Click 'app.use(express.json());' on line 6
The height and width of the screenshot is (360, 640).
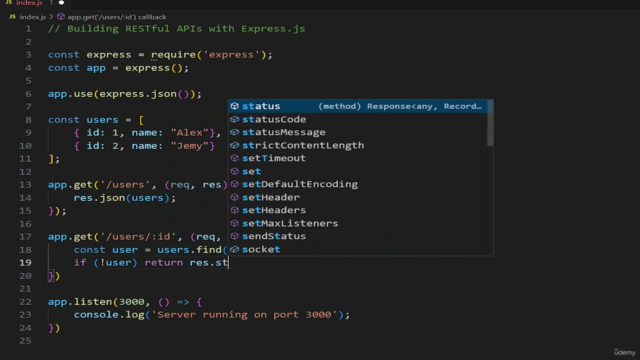[x=125, y=94]
